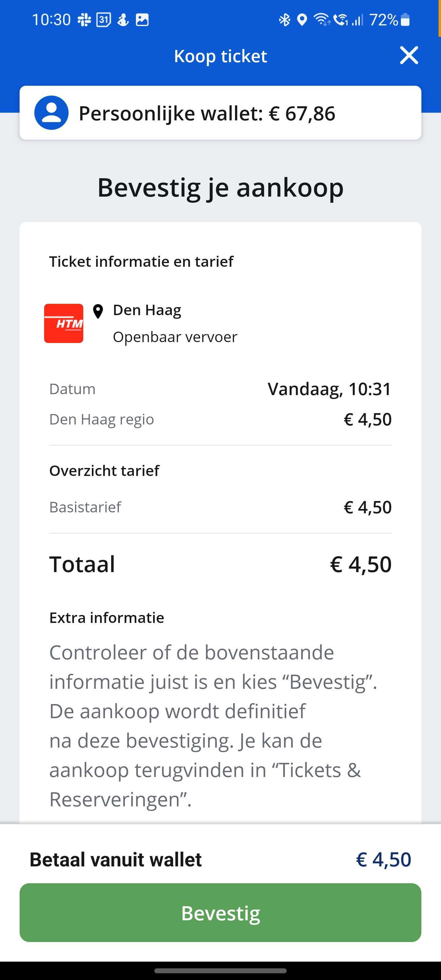
Task: Tap the gallery image notification icon
Action: pos(142,20)
